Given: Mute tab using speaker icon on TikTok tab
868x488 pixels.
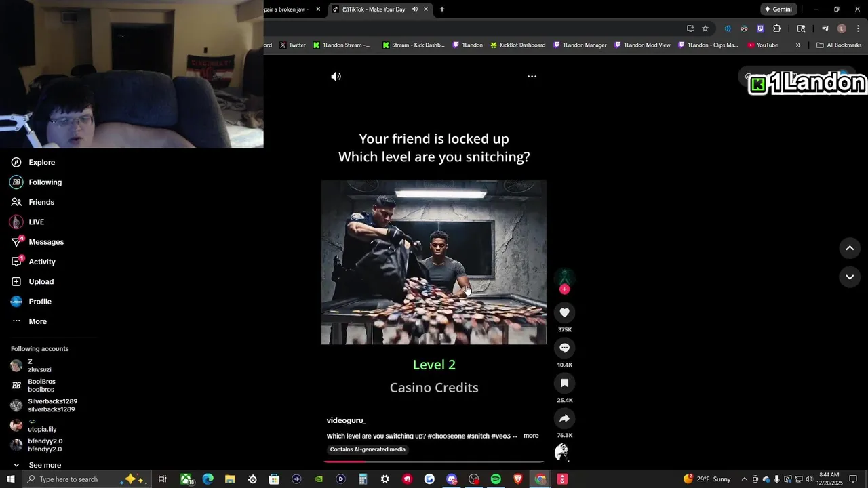Looking at the screenshot, I should pos(414,9).
